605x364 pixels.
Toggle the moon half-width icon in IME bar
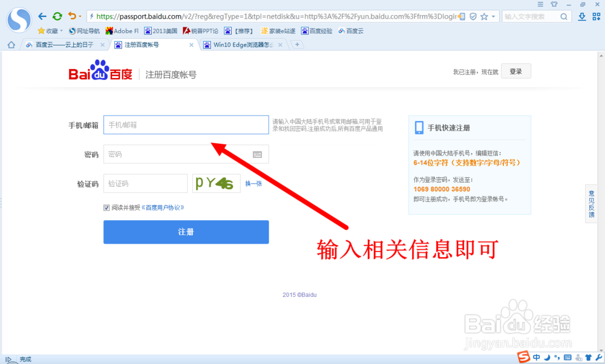pyautogui.click(x=547, y=357)
